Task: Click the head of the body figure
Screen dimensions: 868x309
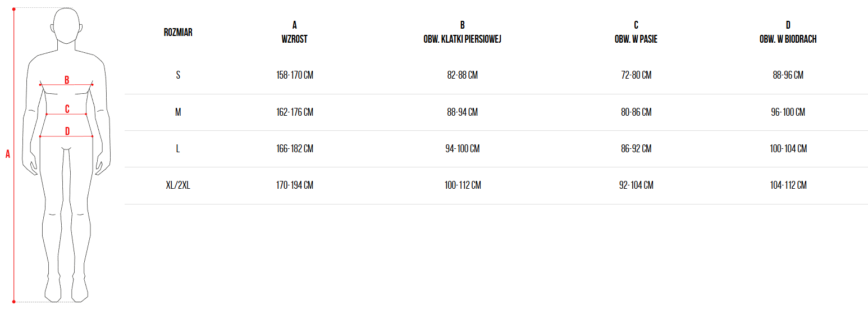Action: point(67,25)
